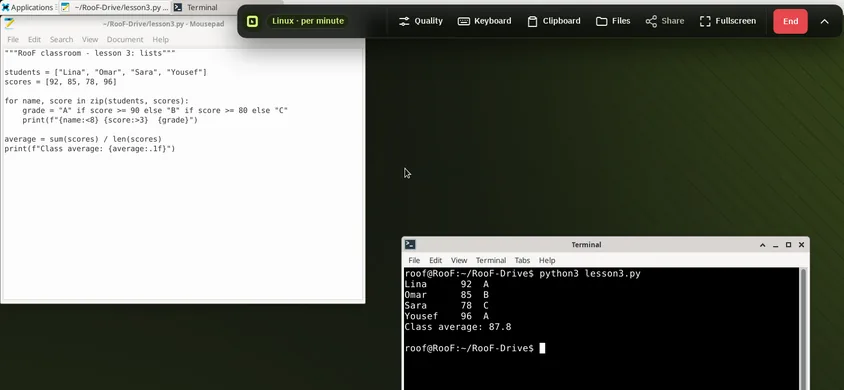The height and width of the screenshot is (390, 844).
Task: Open Quality settings in the streaming bar
Action: [x=421, y=21]
